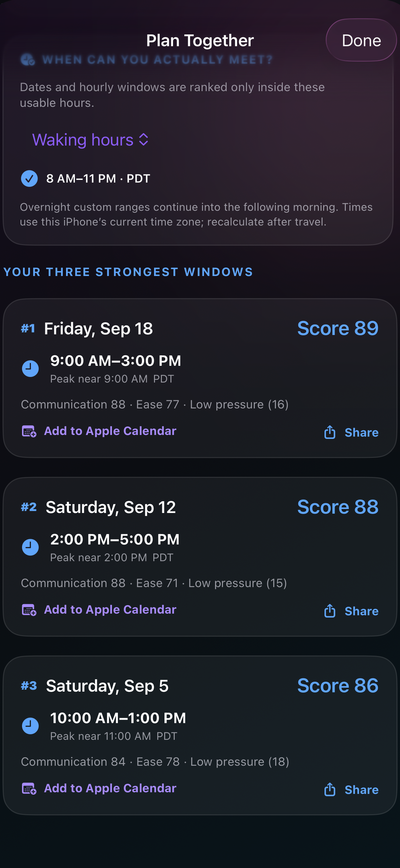The width and height of the screenshot is (400, 868).
Task: Tap Done to close Plan Together
Action: tap(361, 40)
